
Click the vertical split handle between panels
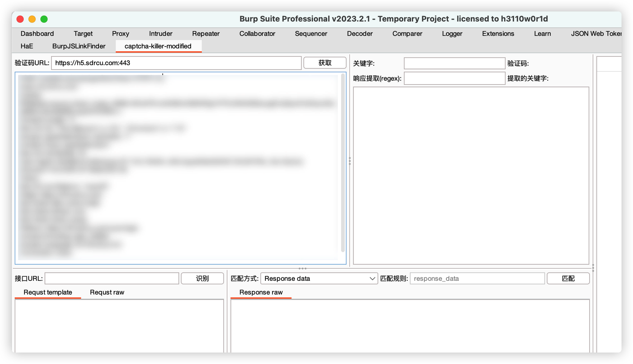350,161
